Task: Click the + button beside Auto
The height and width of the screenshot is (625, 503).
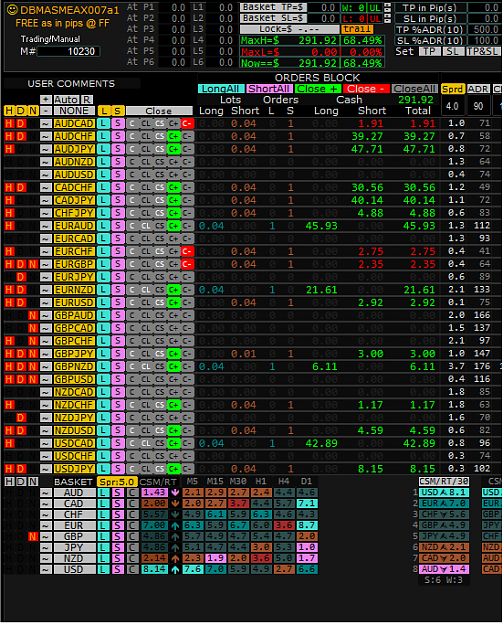Action: (46, 100)
